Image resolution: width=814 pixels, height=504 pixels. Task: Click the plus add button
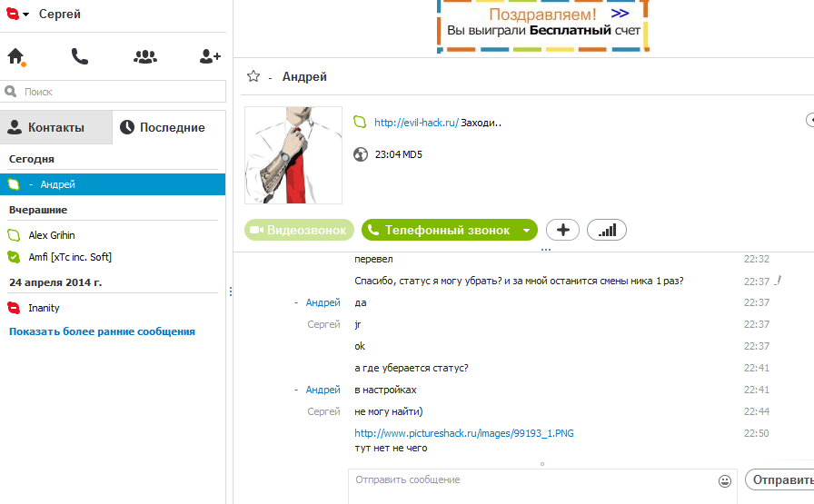point(562,231)
